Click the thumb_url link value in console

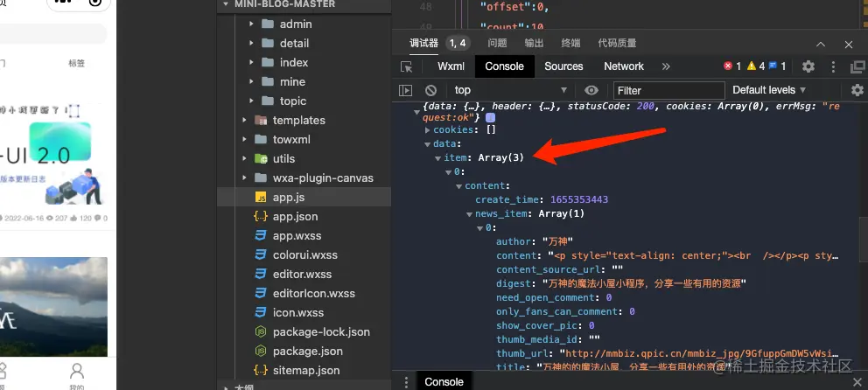pos(698,353)
